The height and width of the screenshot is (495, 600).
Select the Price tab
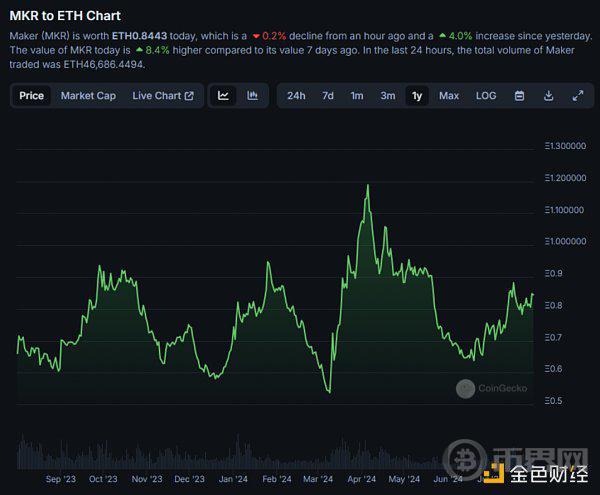coord(32,96)
